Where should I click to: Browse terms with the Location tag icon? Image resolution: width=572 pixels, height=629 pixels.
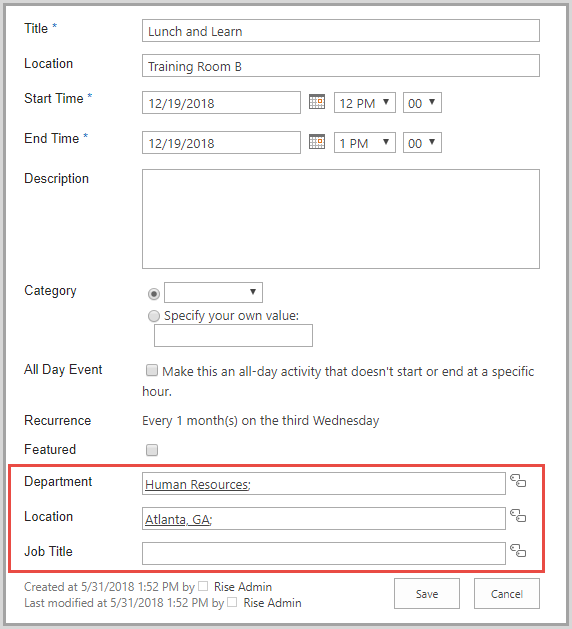518,515
